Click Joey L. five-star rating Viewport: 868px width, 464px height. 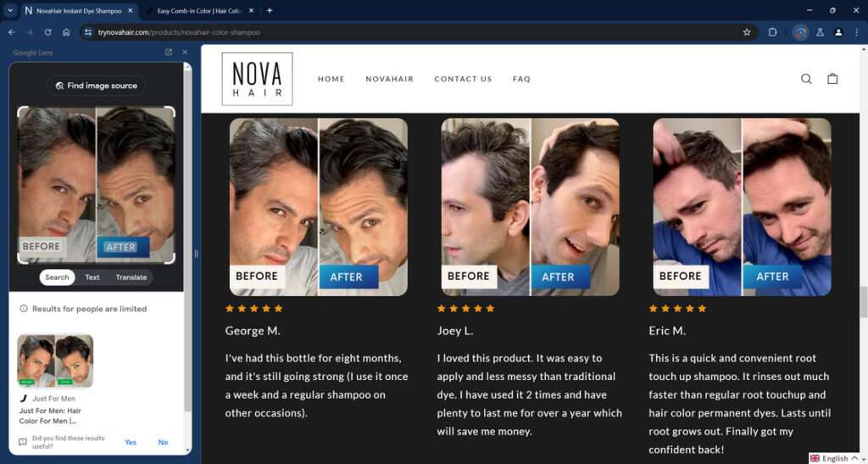point(465,309)
